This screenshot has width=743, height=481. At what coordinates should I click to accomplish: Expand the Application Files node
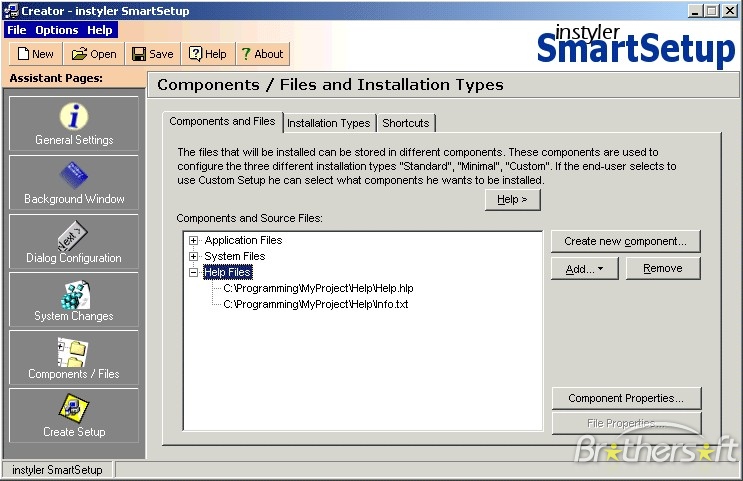coord(193,240)
